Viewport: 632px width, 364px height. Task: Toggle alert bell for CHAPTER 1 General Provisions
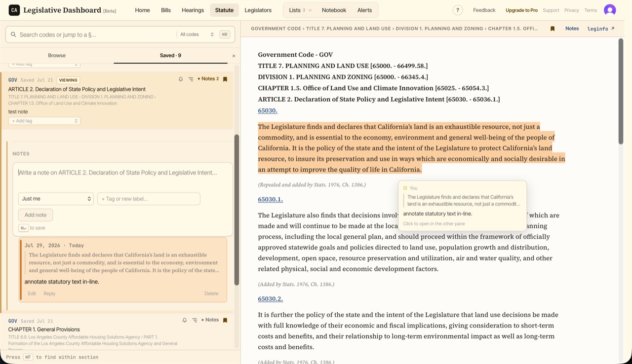coord(185,320)
